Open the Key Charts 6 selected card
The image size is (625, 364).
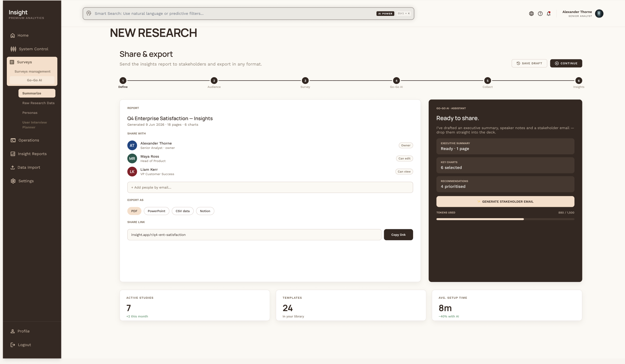[x=505, y=165]
